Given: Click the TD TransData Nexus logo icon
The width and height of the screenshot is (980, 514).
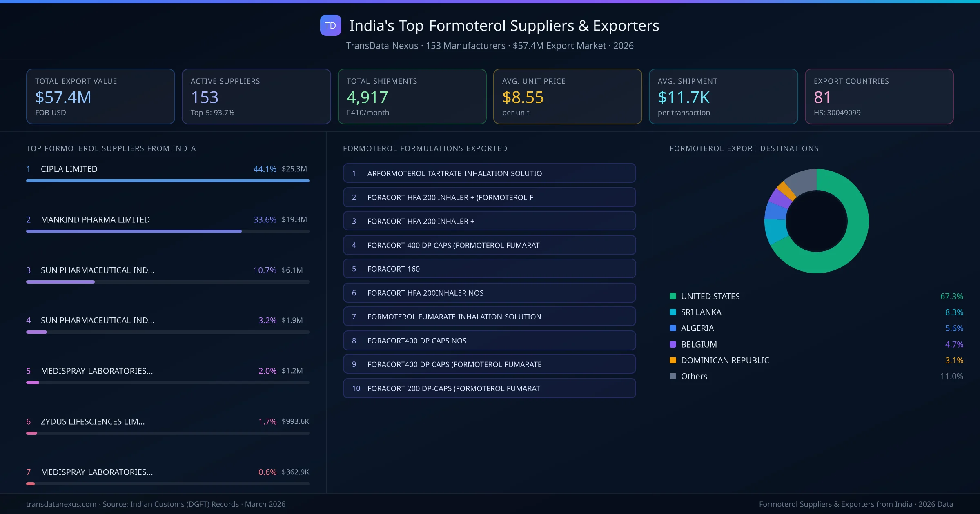Looking at the screenshot, I should [x=330, y=25].
